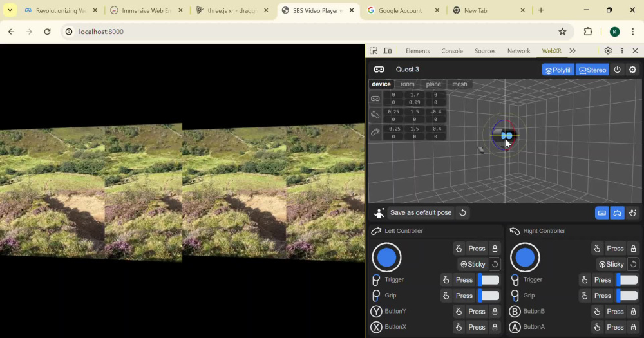The image size is (644, 338).
Task: Click the power icon beside Stereo
Action: pyautogui.click(x=618, y=70)
